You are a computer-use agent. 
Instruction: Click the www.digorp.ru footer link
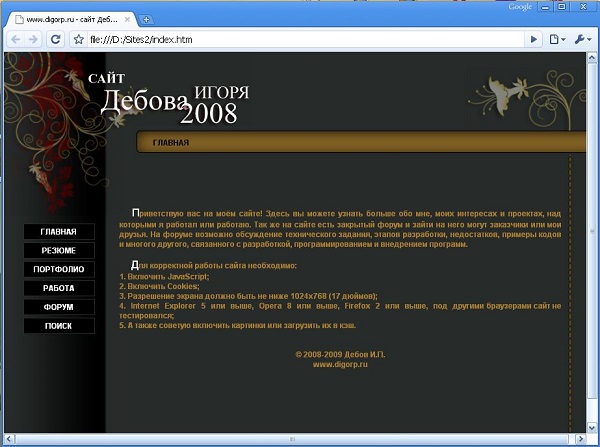340,365
